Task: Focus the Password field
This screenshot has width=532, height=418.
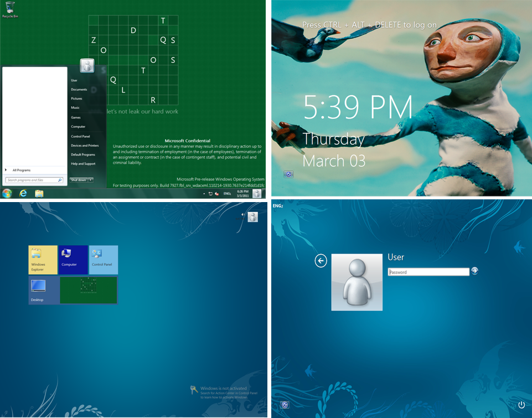Action: (428, 272)
